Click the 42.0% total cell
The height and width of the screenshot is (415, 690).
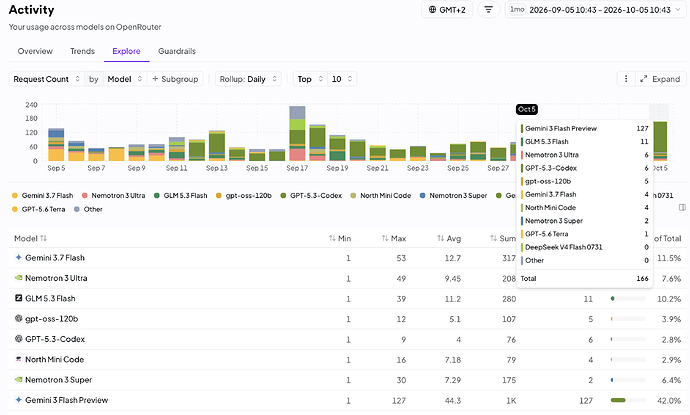(669, 400)
